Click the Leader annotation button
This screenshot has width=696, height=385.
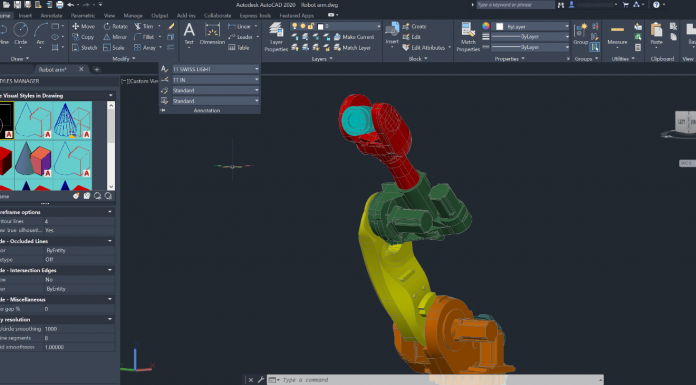240,37
